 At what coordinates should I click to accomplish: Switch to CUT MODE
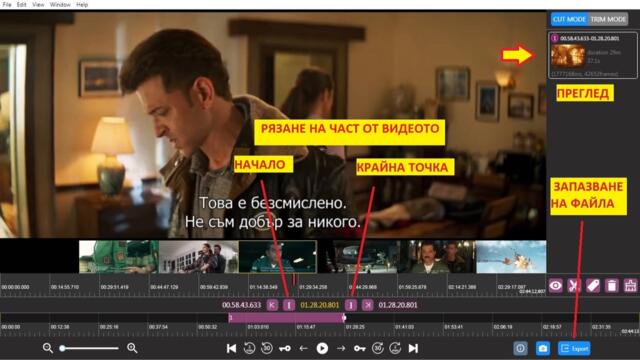point(570,19)
